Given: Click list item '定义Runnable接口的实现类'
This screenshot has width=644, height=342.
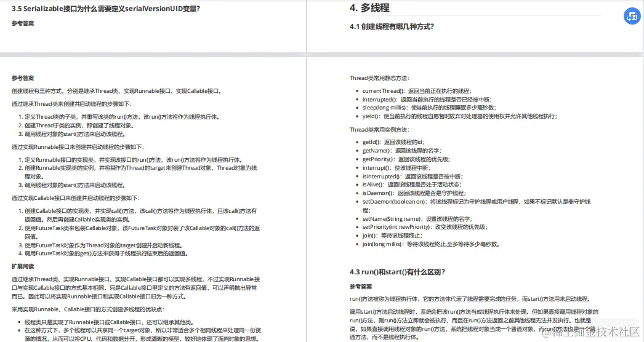Looking at the screenshot, I should coord(133,160).
